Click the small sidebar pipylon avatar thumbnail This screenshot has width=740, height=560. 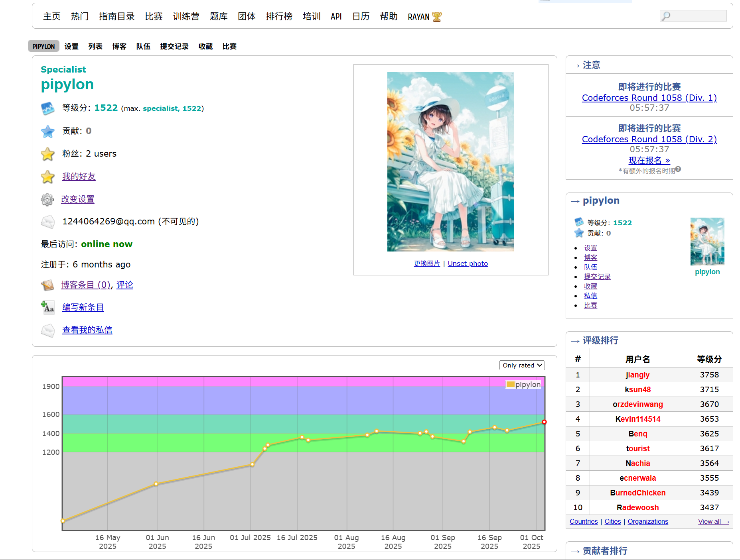click(x=707, y=242)
